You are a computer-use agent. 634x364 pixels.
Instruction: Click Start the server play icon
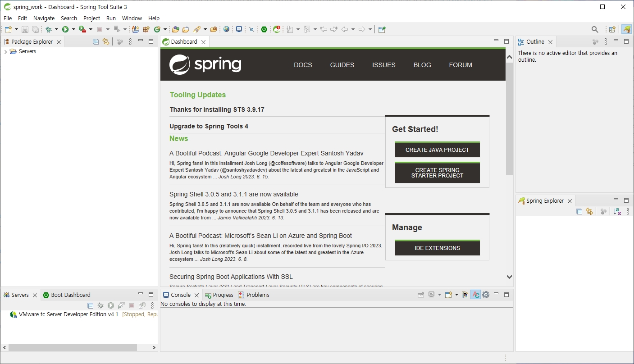[111, 305]
